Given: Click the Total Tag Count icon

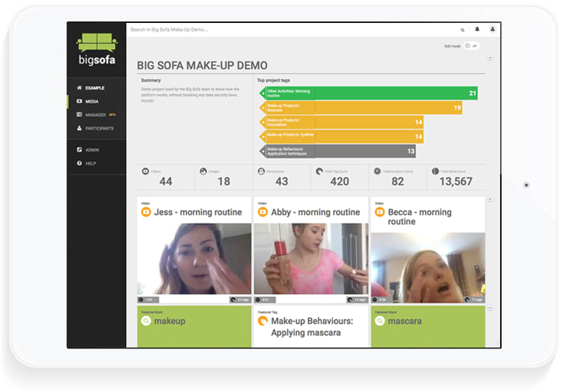Looking at the screenshot, I should [319, 171].
